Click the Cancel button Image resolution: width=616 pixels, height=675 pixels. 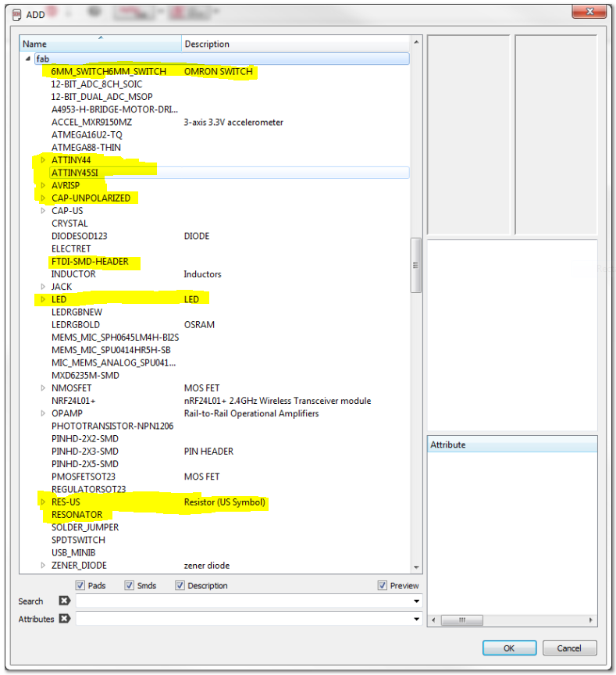click(x=569, y=648)
